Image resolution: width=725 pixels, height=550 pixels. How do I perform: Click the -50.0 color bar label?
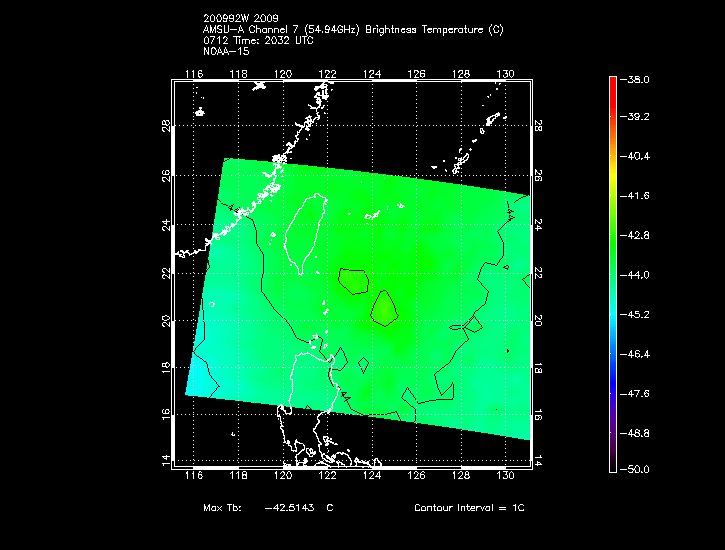pos(638,469)
